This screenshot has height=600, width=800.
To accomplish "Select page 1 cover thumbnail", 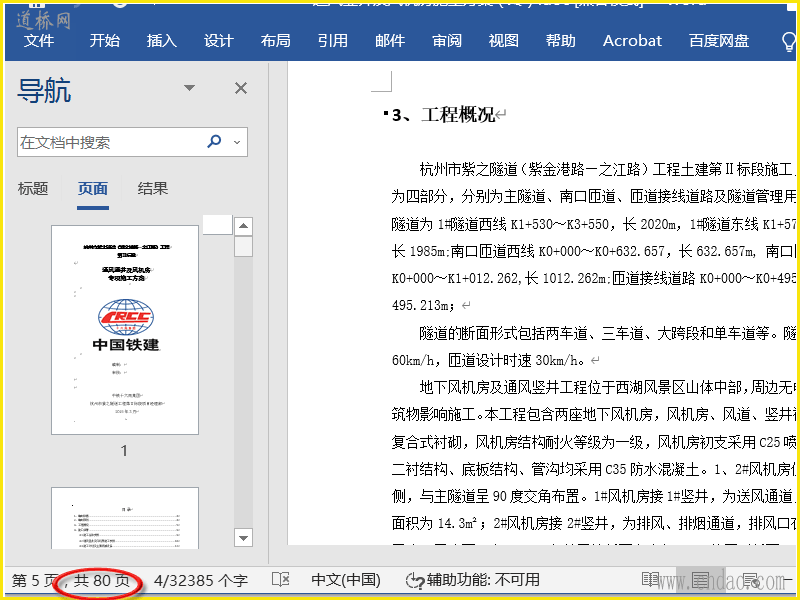I will 125,330.
